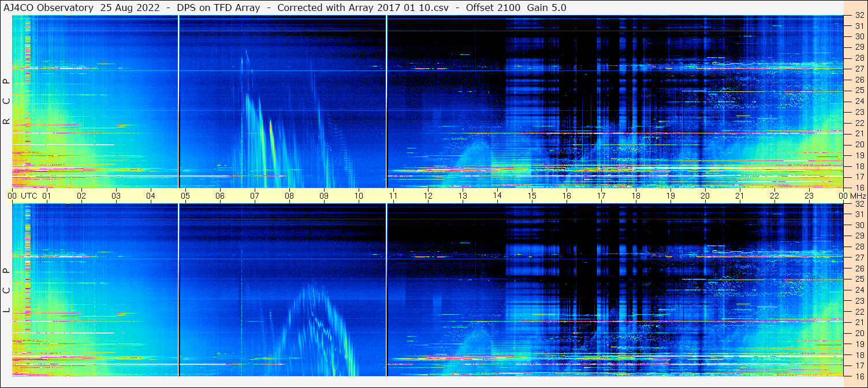
Task: Select the 18 hour mark on time axis
Action: point(636,196)
